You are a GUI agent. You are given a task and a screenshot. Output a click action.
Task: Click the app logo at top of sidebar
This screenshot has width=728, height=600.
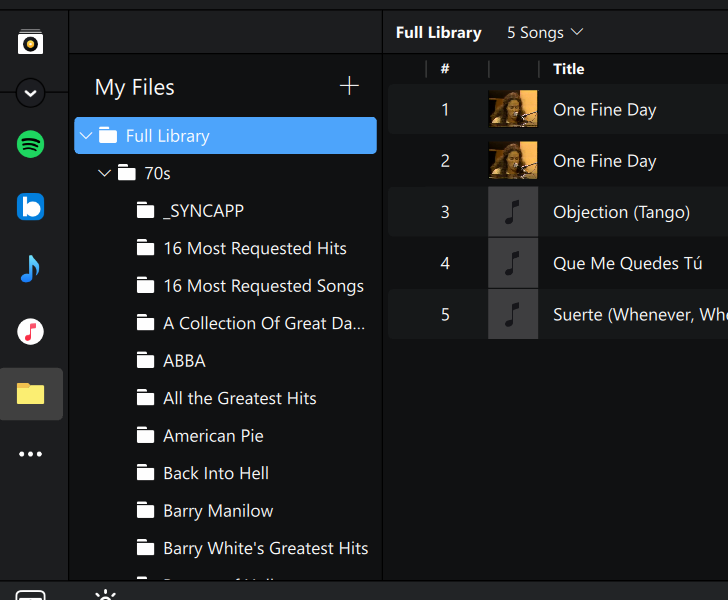point(31,43)
